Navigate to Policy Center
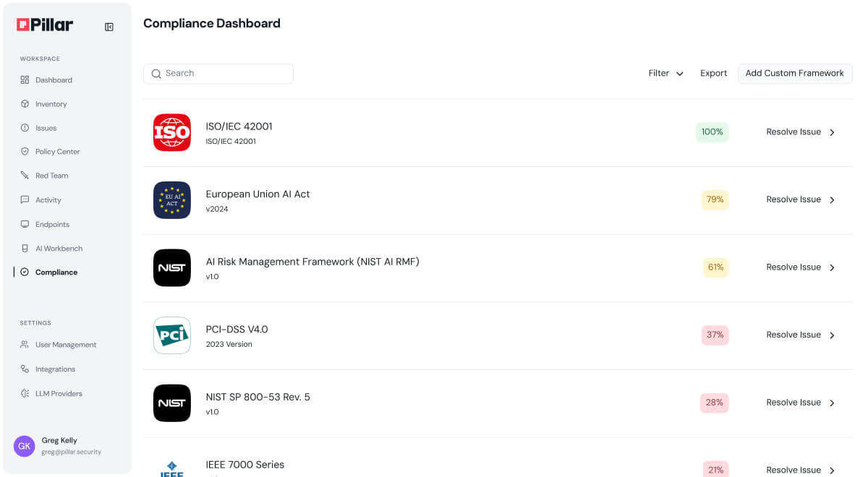 coord(58,152)
